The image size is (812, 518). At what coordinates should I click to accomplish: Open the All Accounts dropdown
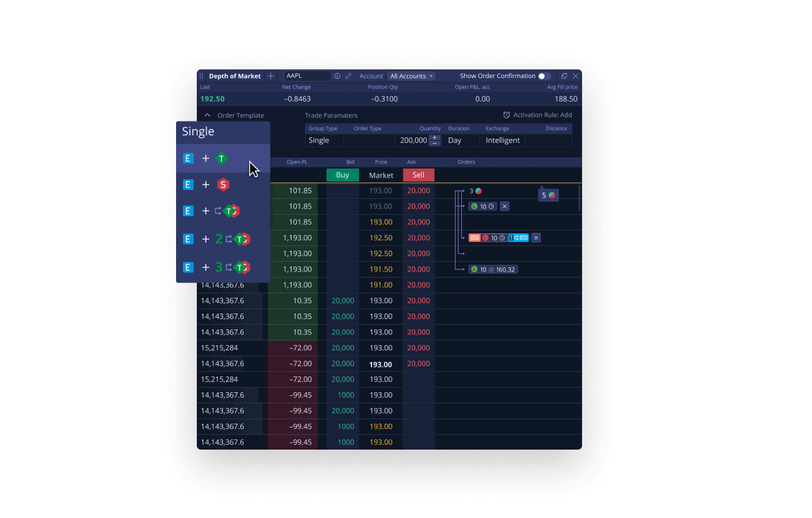[412, 76]
